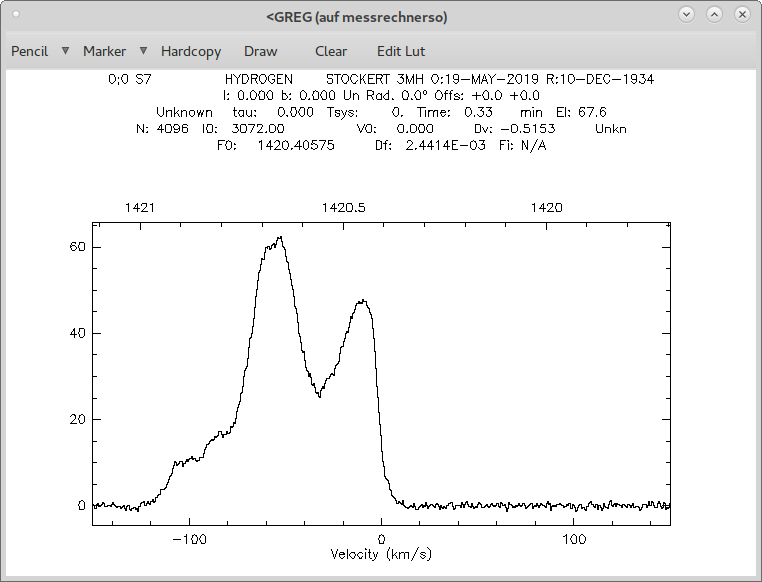Click the window menu dot icon
Viewport: 762px width, 582px height.
point(16,14)
